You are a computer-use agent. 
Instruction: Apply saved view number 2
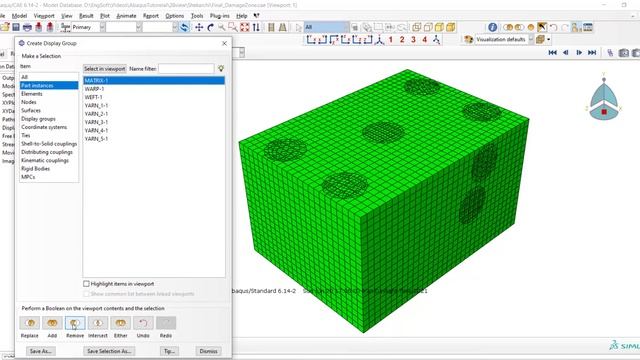tap(402, 40)
